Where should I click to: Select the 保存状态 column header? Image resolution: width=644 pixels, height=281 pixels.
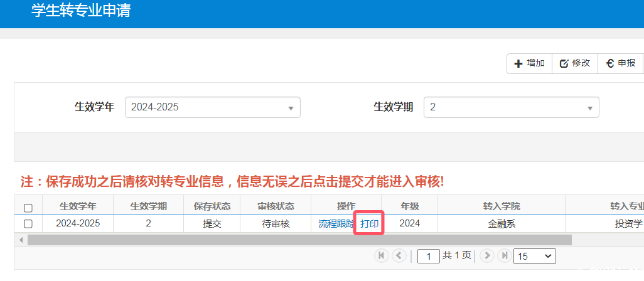pyautogui.click(x=212, y=206)
